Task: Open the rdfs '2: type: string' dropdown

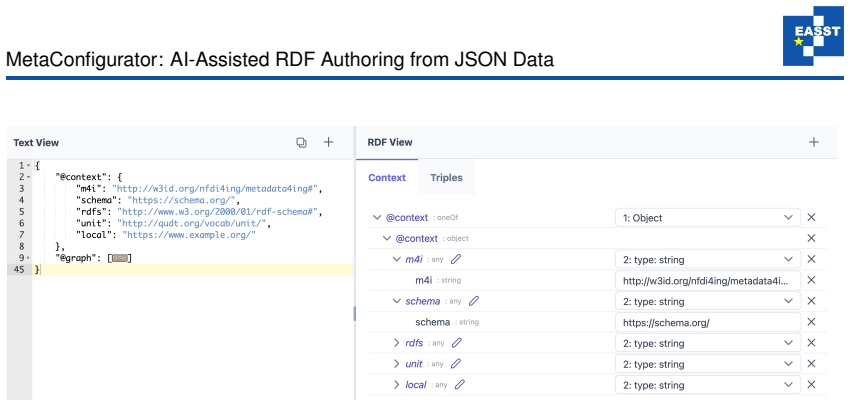Action: [708, 343]
